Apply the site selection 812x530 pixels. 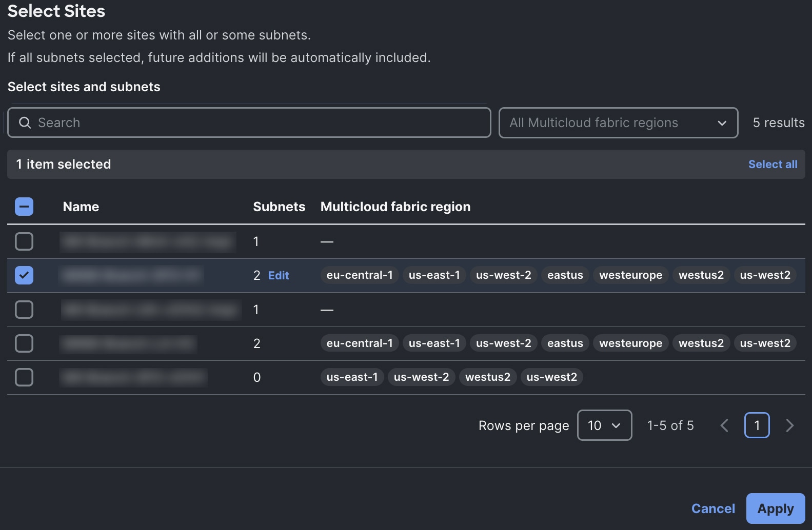776,508
